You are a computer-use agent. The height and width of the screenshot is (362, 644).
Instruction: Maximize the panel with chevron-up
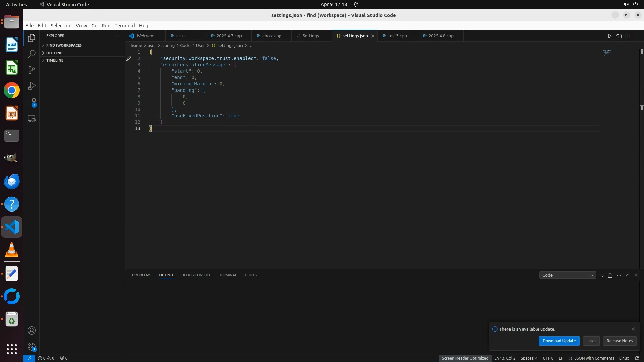tap(628, 275)
